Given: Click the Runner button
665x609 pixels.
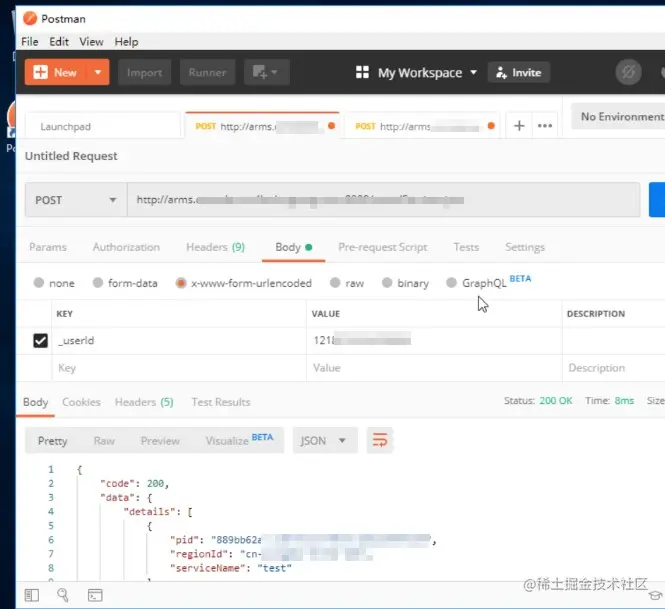Looking at the screenshot, I should point(207,72).
